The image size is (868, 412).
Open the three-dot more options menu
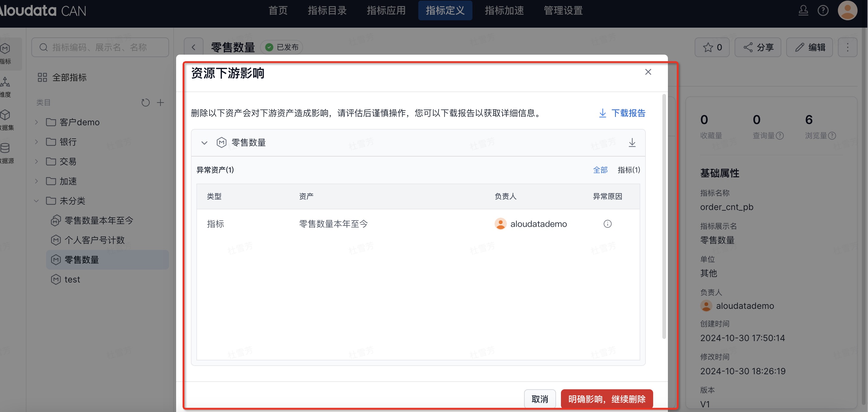(x=847, y=47)
